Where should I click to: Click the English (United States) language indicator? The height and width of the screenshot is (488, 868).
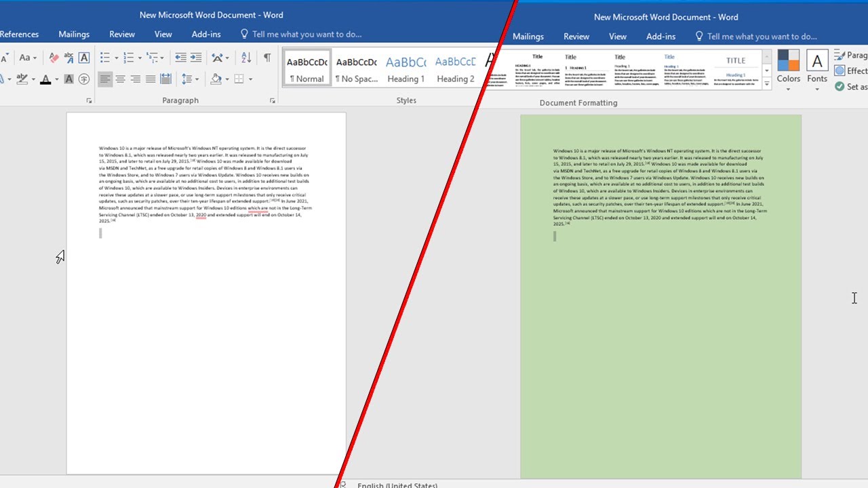coord(397,485)
